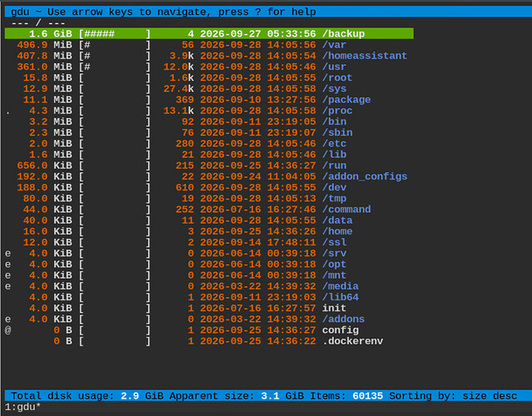Screen dimensions: 532x416
Task: Click the 656.0 KiB size value
Action: [x=44, y=165]
